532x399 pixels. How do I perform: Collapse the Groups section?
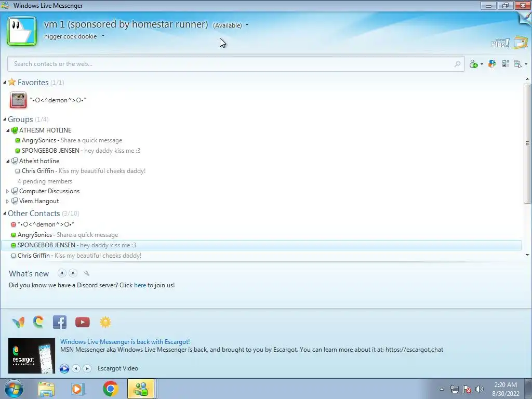click(x=5, y=119)
